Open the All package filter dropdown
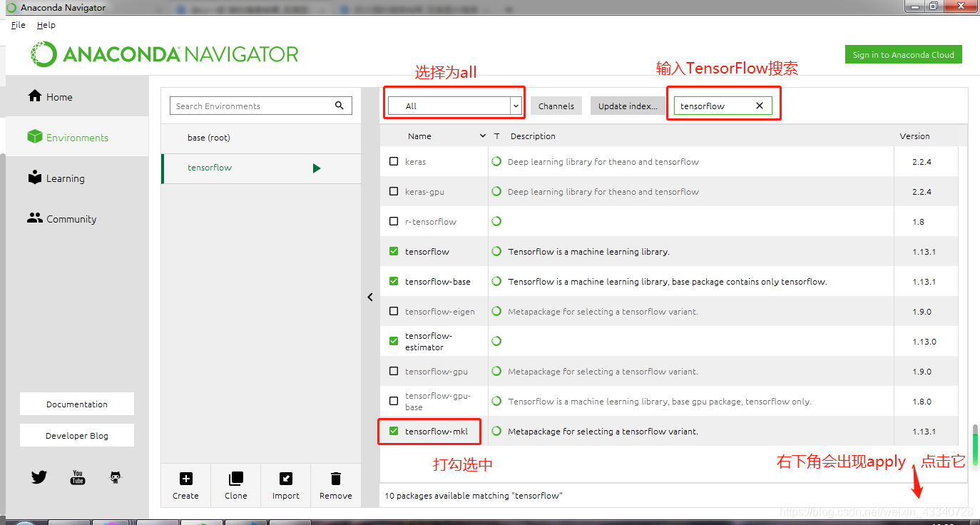 [x=455, y=106]
